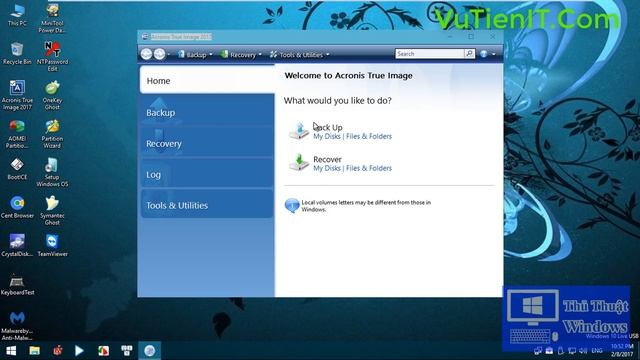Click Files & Folders link under Back Up
The image size is (640, 360).
[369, 136]
